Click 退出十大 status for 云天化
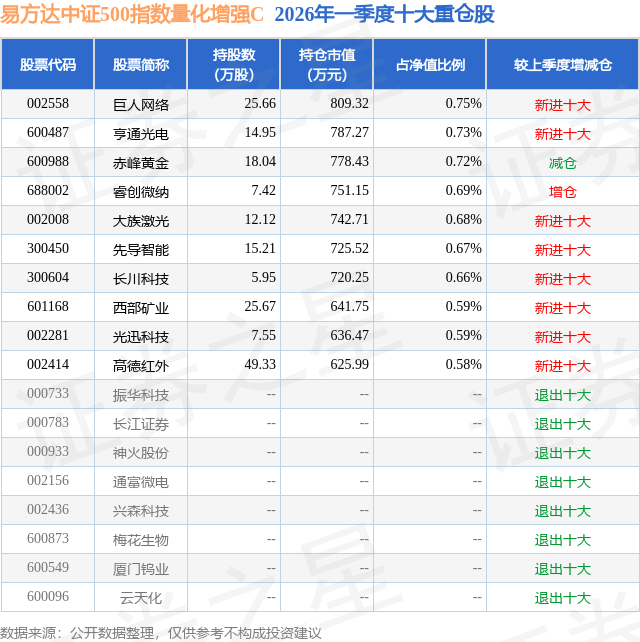The height and width of the screenshot is (642, 640). 563,598
